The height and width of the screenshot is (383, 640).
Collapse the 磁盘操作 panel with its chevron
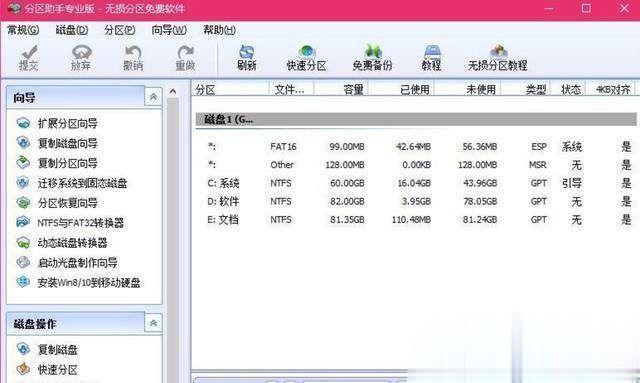pyautogui.click(x=153, y=323)
